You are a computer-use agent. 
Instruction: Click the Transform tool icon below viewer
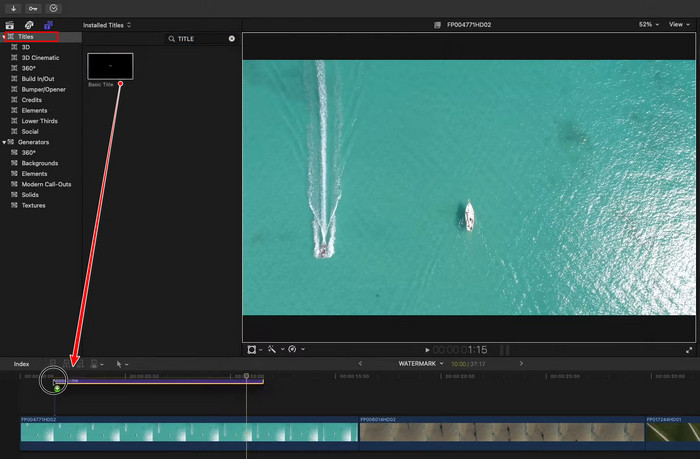pyautogui.click(x=252, y=350)
